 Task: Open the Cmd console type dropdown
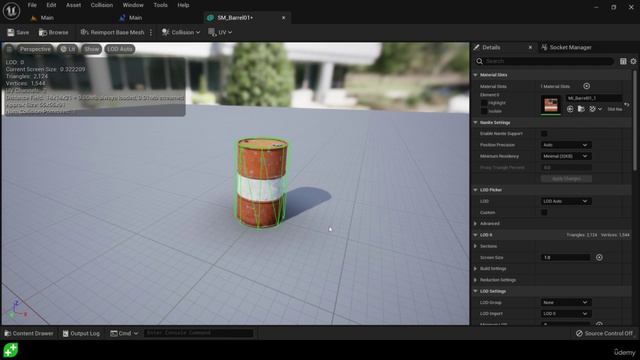pyautogui.click(x=124, y=333)
